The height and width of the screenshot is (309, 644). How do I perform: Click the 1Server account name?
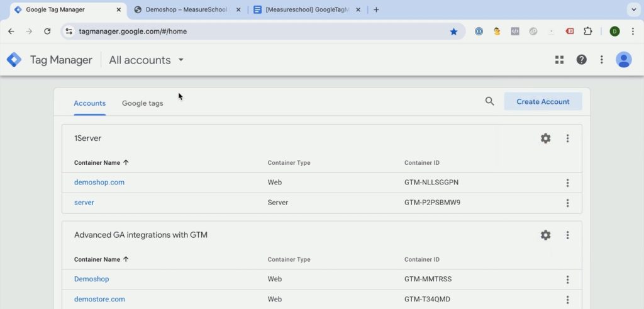[x=87, y=138]
